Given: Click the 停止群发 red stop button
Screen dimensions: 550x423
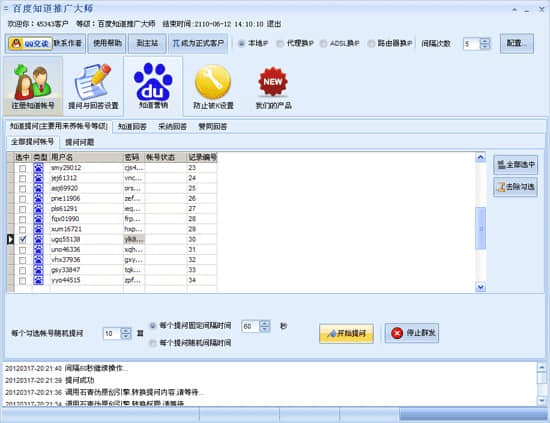Looking at the screenshot, I should 412,333.
